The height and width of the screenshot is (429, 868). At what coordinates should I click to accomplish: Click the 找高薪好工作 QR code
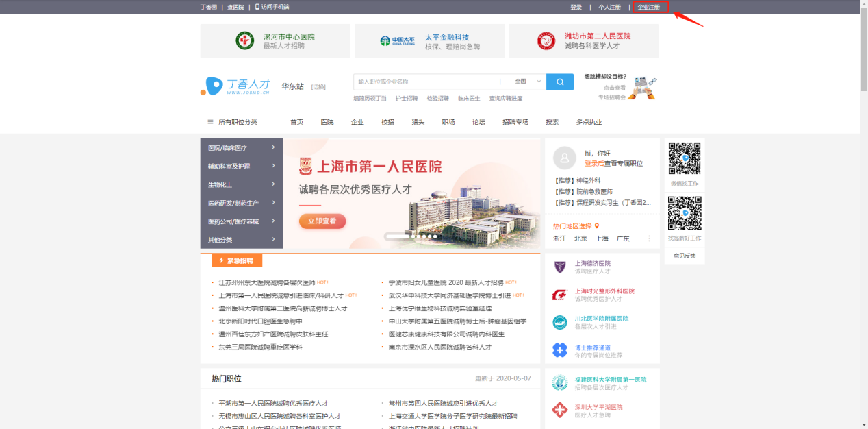point(685,213)
